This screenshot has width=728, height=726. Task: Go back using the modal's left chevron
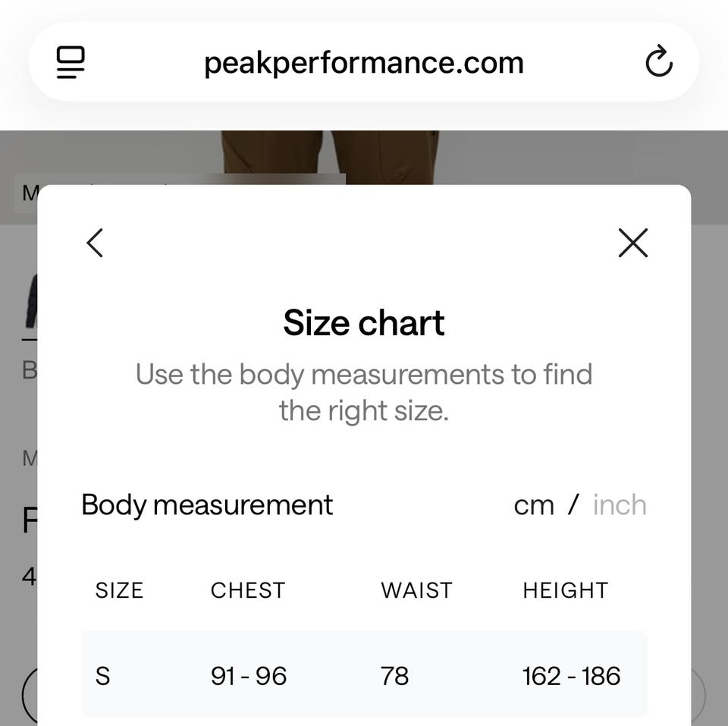(x=95, y=244)
